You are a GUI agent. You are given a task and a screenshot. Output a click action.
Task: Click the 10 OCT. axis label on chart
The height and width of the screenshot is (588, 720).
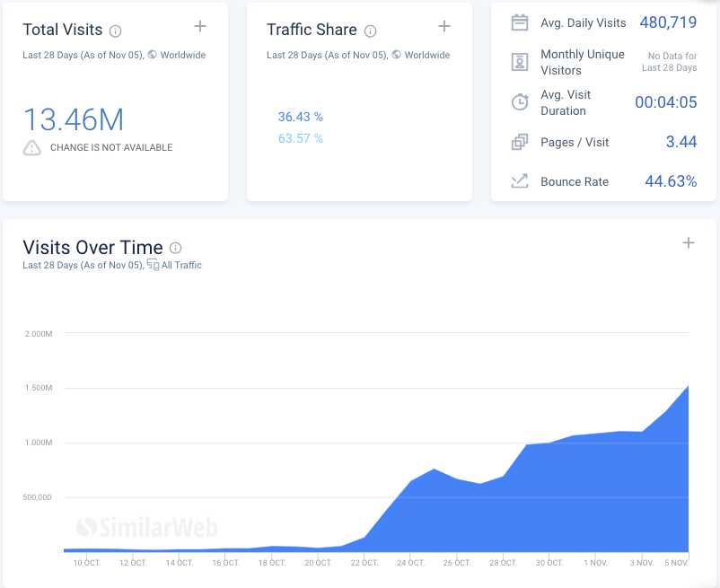(87, 563)
